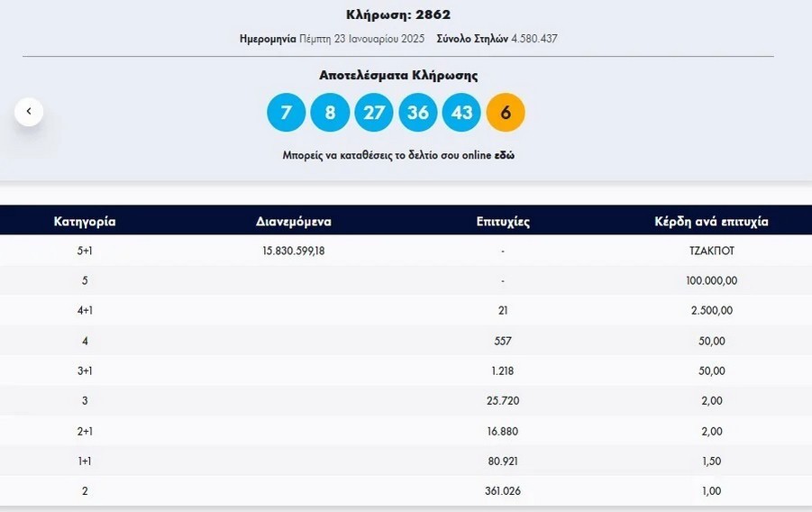Viewport: 812px width, 512px height.
Task: Click the draw title Κλήρωση: 2862
Action: (x=398, y=14)
